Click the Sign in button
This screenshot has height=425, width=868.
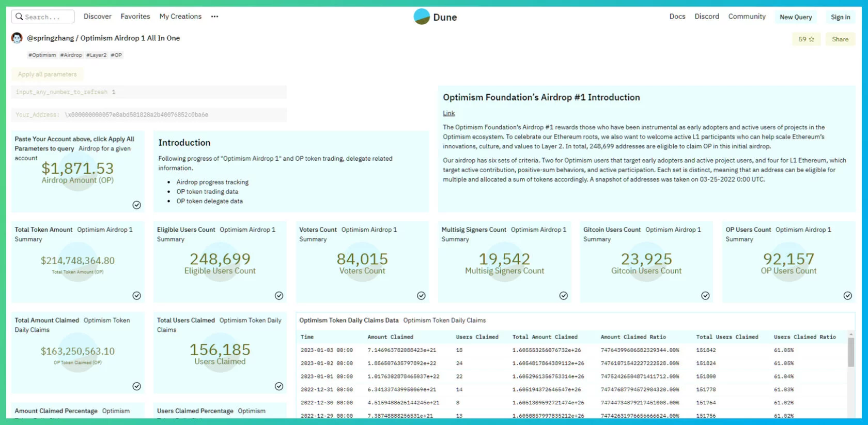841,17
